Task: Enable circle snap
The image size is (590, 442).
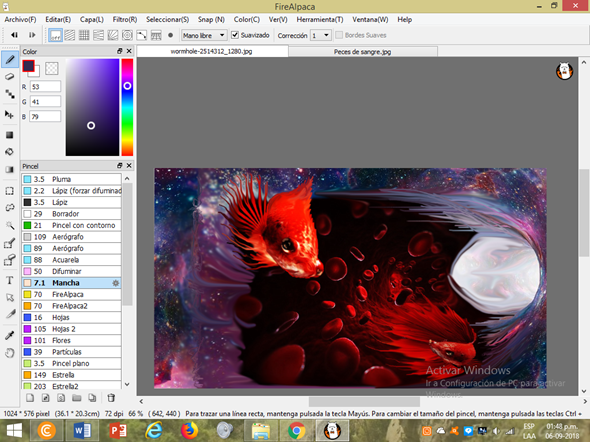Action: click(127, 35)
